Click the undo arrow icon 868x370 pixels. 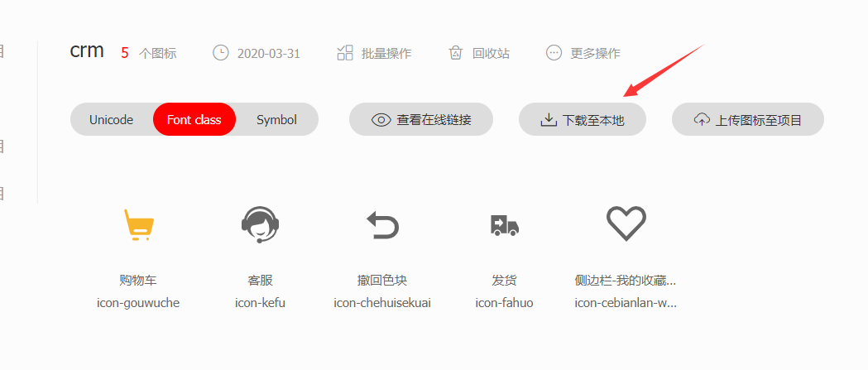click(382, 225)
